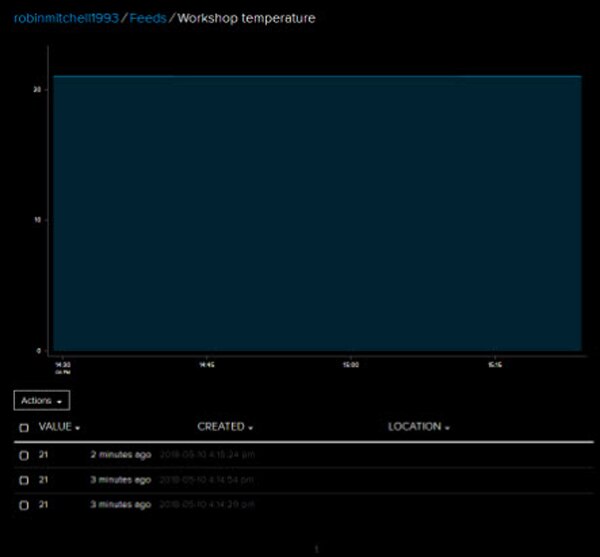Click the "2 minutes ago" created text

tap(120, 454)
